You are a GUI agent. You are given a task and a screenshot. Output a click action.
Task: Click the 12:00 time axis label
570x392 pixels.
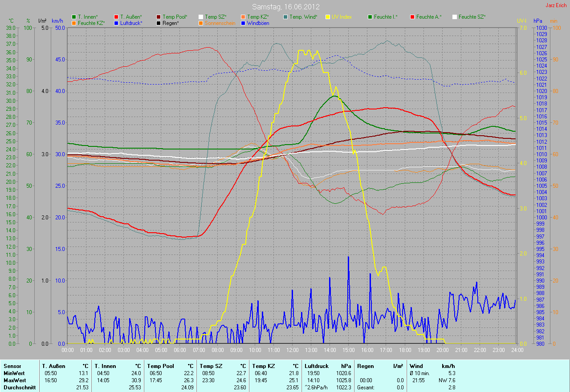pyautogui.click(x=292, y=350)
